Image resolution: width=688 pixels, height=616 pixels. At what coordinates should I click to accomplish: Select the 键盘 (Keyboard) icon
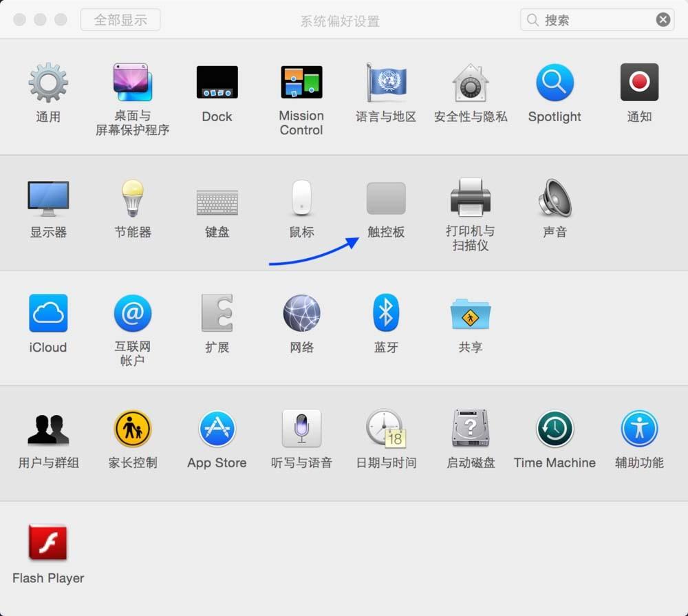[217, 198]
